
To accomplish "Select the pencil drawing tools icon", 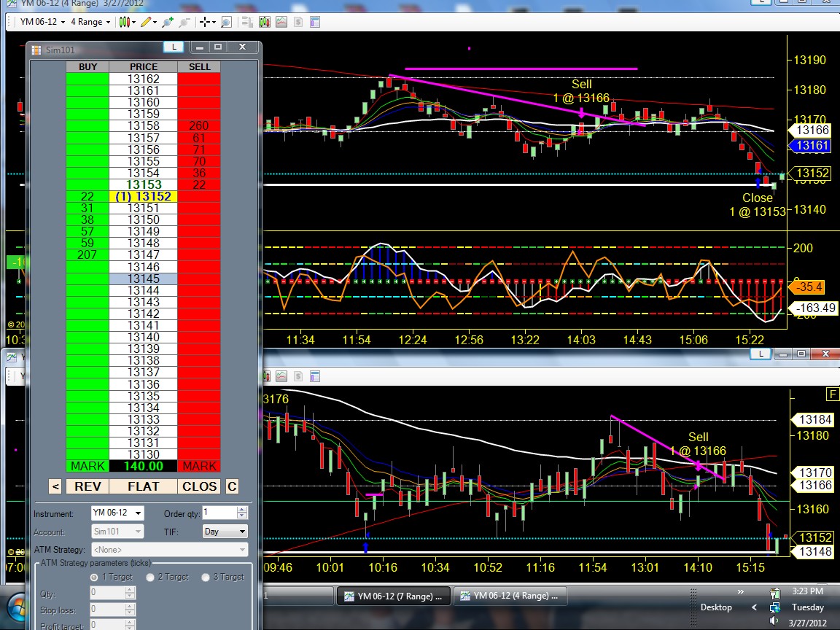I will pyautogui.click(x=146, y=22).
